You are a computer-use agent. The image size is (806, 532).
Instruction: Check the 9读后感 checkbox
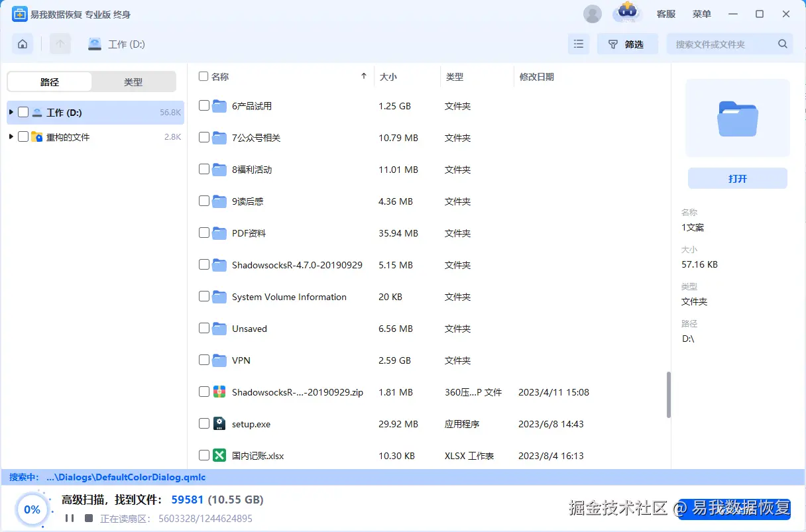204,201
